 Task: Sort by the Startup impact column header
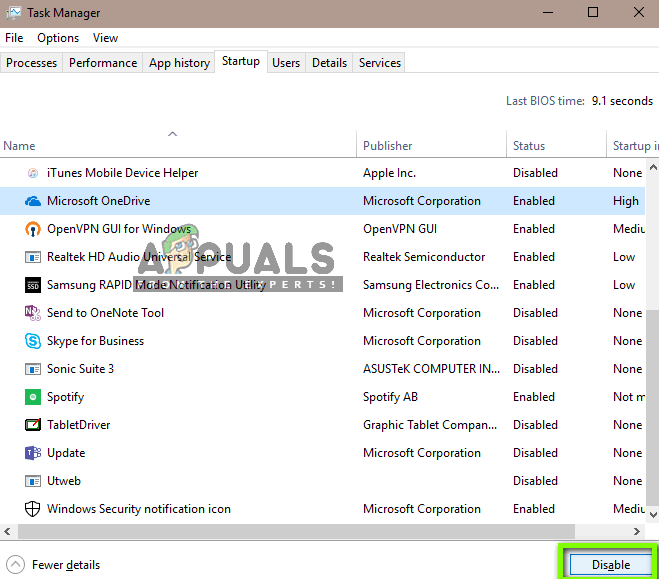633,145
